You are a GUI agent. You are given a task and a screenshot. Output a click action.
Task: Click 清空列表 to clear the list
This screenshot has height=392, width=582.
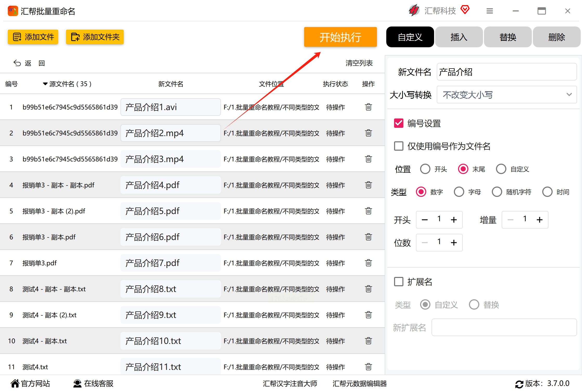coord(359,63)
